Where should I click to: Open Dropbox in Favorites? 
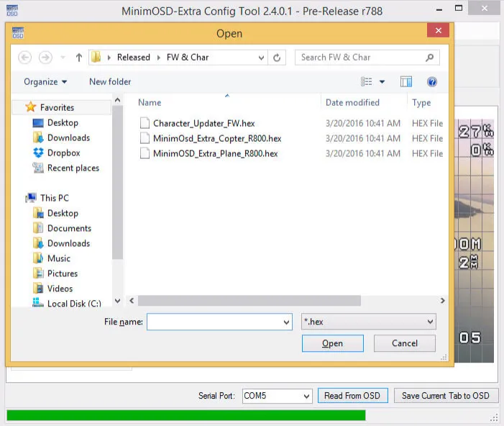tap(63, 153)
